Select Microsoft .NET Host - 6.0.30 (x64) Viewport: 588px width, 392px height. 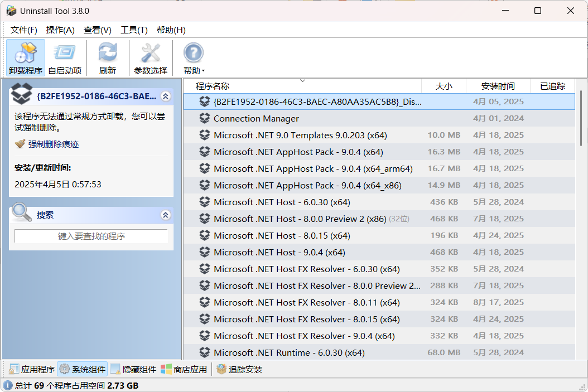(379, 202)
